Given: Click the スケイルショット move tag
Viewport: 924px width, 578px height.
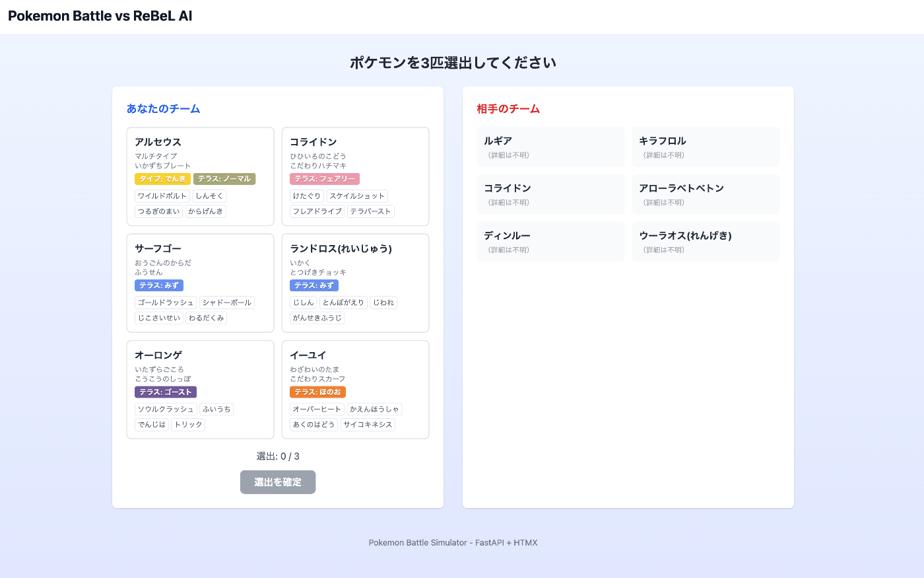Looking at the screenshot, I should [357, 196].
